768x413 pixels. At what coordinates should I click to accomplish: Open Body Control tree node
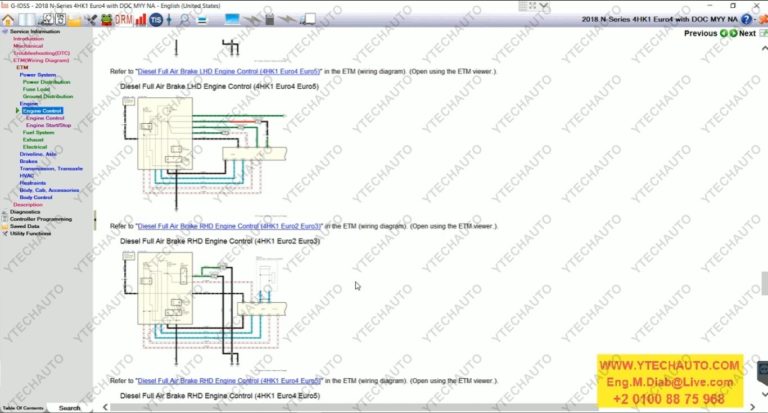[x=36, y=197]
